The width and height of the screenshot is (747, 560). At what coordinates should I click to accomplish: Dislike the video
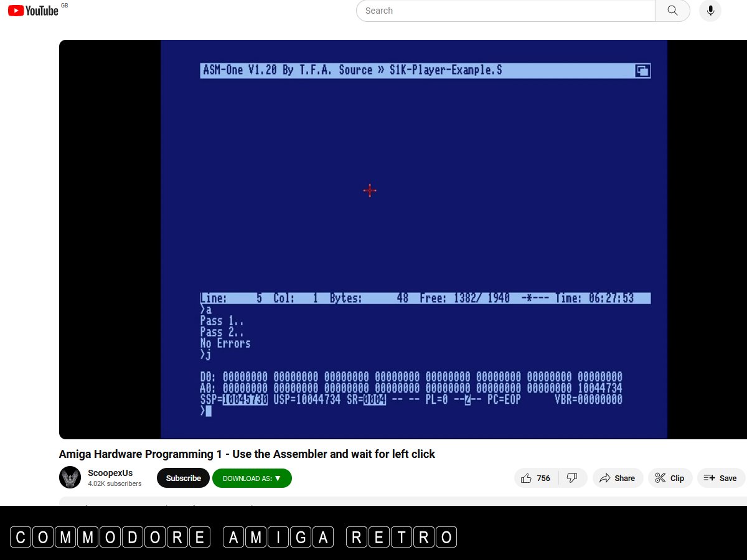tap(573, 478)
